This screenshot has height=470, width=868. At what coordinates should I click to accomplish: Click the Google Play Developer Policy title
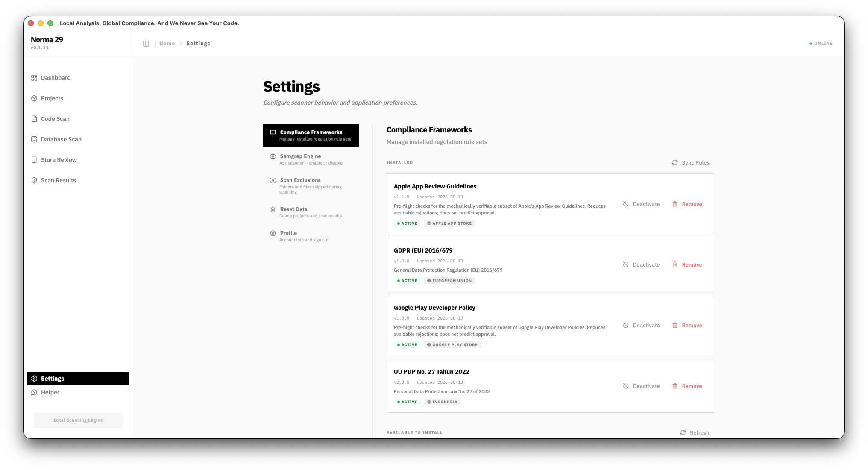coord(434,308)
